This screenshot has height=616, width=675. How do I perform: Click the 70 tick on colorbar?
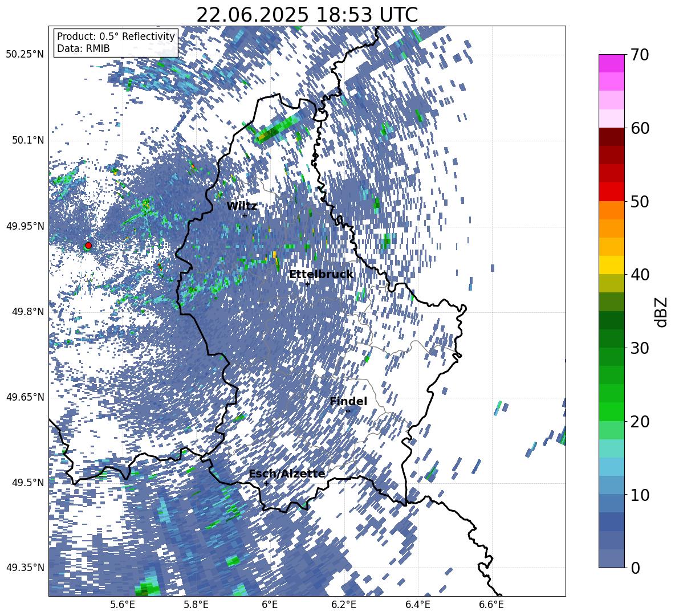coord(639,55)
